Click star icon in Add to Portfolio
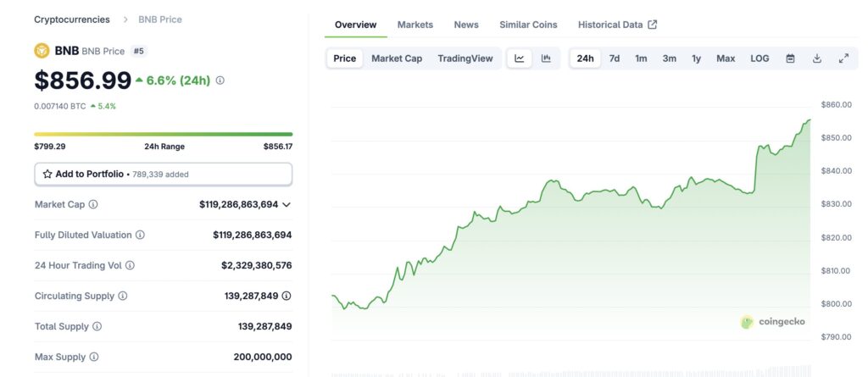Viewport: 868px width, 377px height. coord(47,174)
